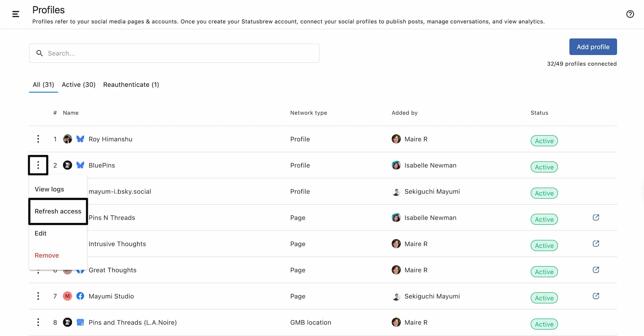
Task: Click the help question mark icon
Action: [x=630, y=14]
